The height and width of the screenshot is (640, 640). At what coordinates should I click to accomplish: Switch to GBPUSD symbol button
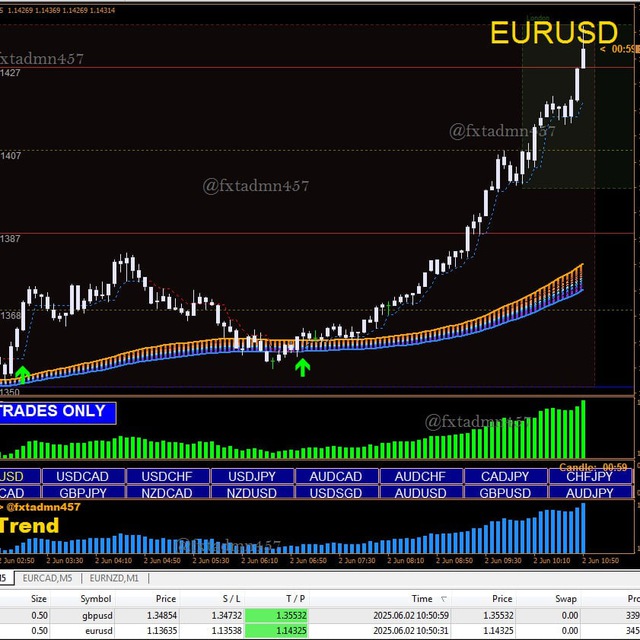(505, 493)
